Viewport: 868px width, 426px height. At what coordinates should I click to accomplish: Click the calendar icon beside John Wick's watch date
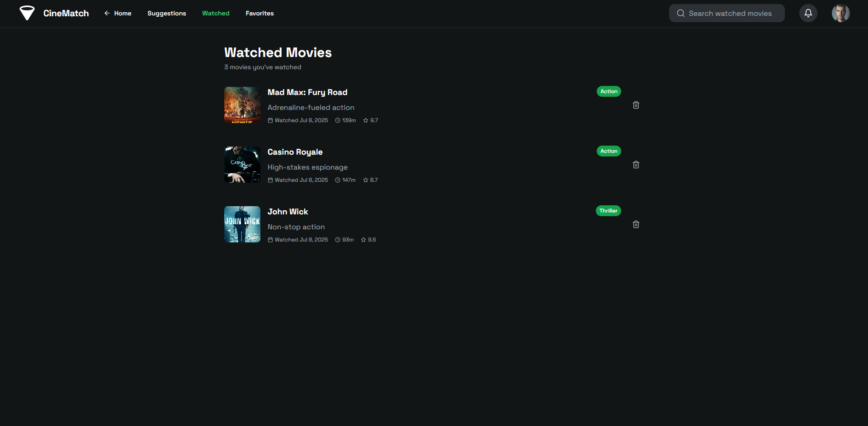270,240
